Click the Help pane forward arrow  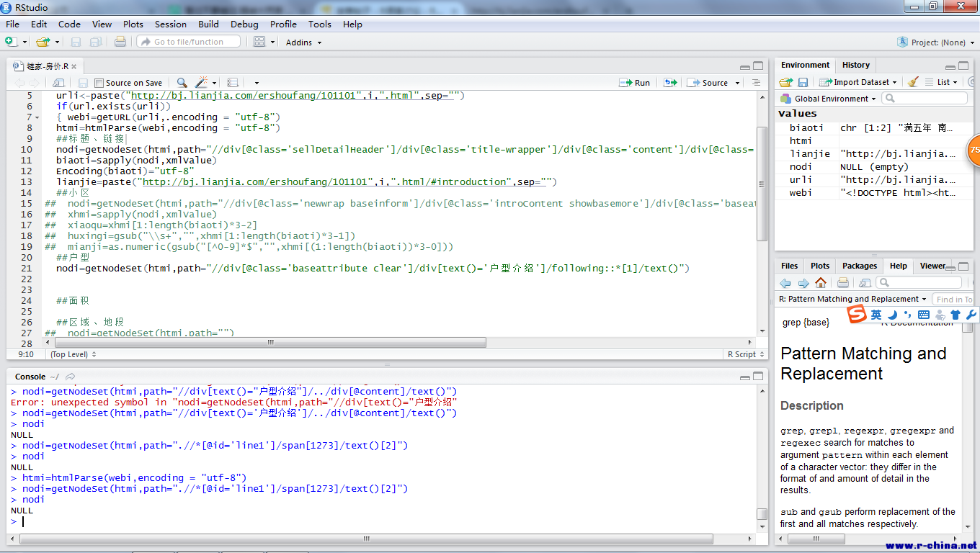pos(803,283)
